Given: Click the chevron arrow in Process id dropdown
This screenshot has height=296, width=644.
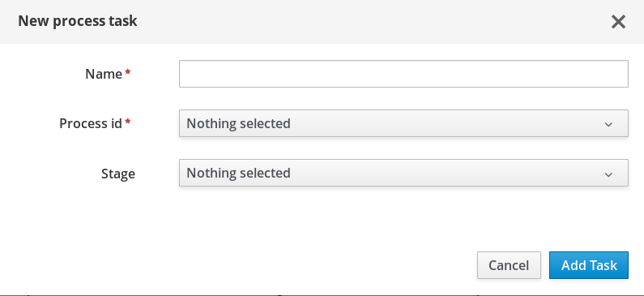Looking at the screenshot, I should tap(608, 124).
